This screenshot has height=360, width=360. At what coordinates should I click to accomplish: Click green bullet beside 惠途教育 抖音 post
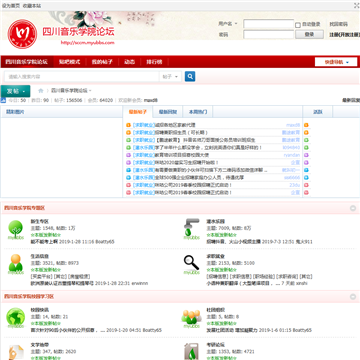[x=128, y=140]
